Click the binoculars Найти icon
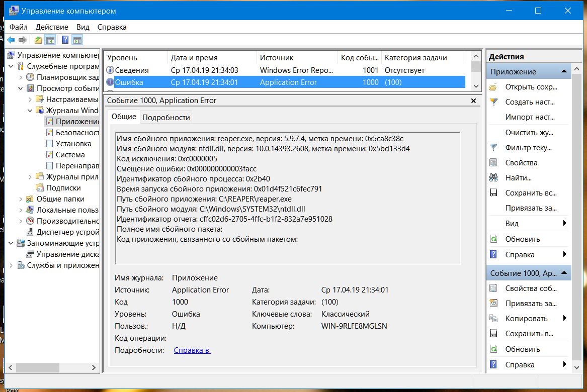The width and height of the screenshot is (587, 392). (x=493, y=178)
